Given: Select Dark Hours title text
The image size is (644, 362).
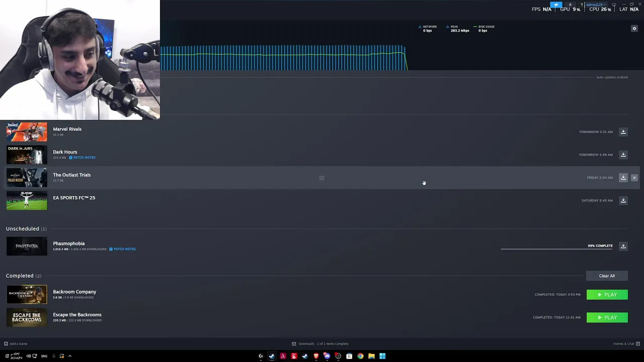Looking at the screenshot, I should (x=65, y=152).
